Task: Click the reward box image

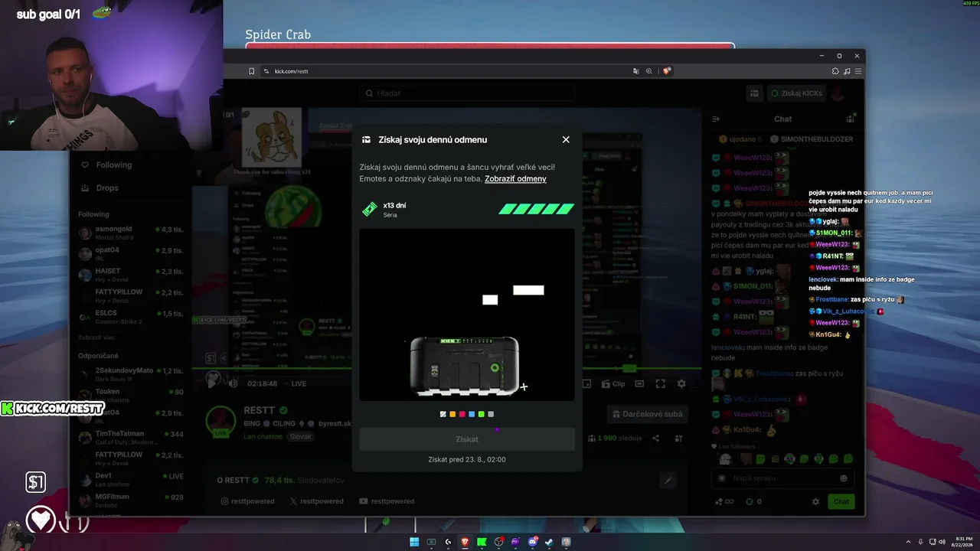Action: (465, 366)
